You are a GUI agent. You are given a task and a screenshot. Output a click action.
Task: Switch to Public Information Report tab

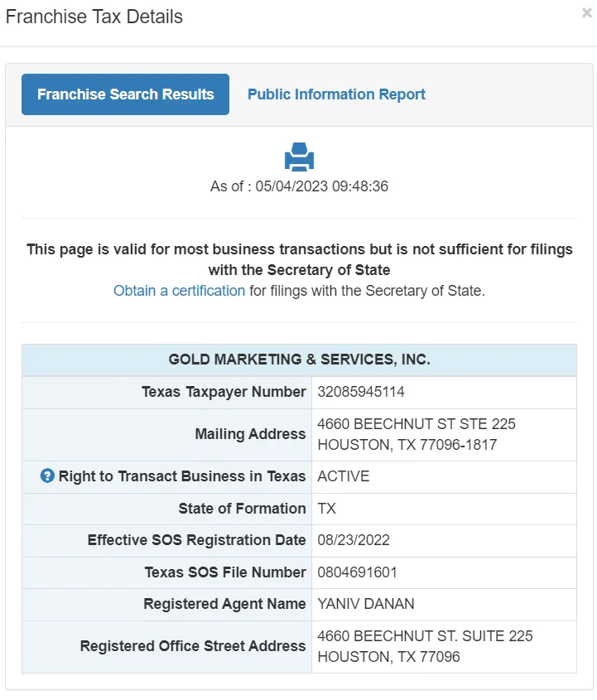[336, 94]
